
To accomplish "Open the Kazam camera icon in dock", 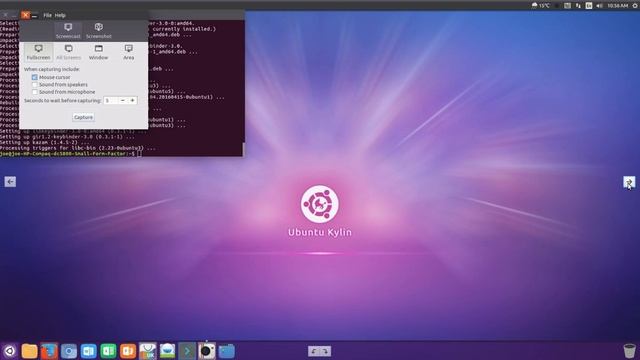I will click(x=207, y=351).
